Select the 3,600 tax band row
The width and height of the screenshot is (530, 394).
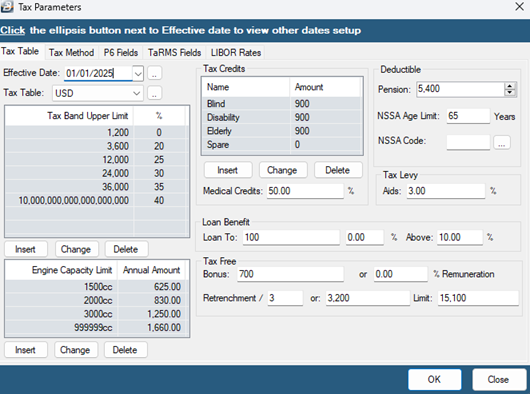point(96,146)
